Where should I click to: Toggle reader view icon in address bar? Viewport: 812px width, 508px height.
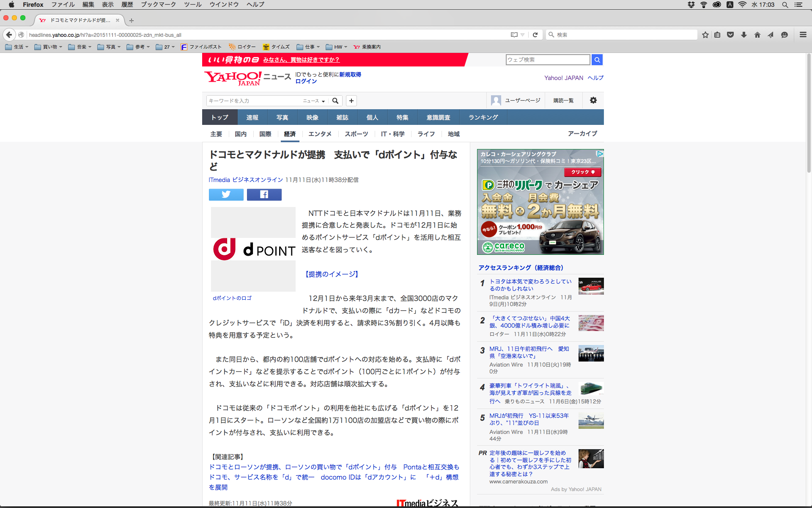tap(514, 35)
